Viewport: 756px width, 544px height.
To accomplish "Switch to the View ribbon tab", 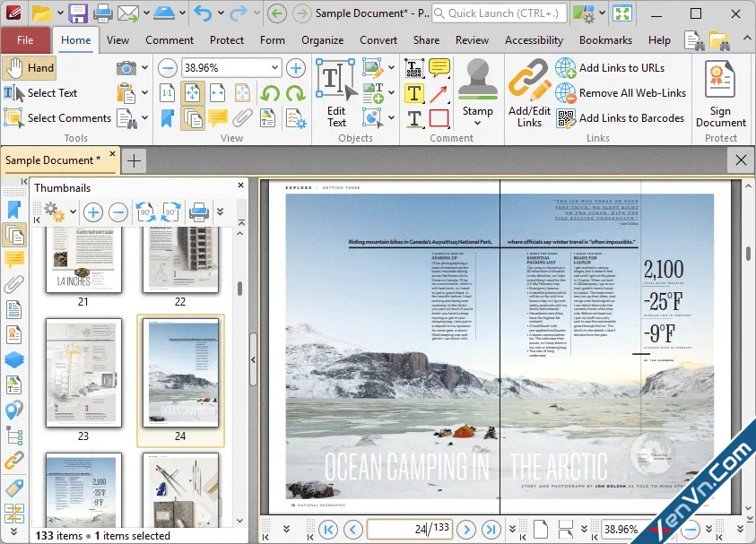I will [117, 40].
